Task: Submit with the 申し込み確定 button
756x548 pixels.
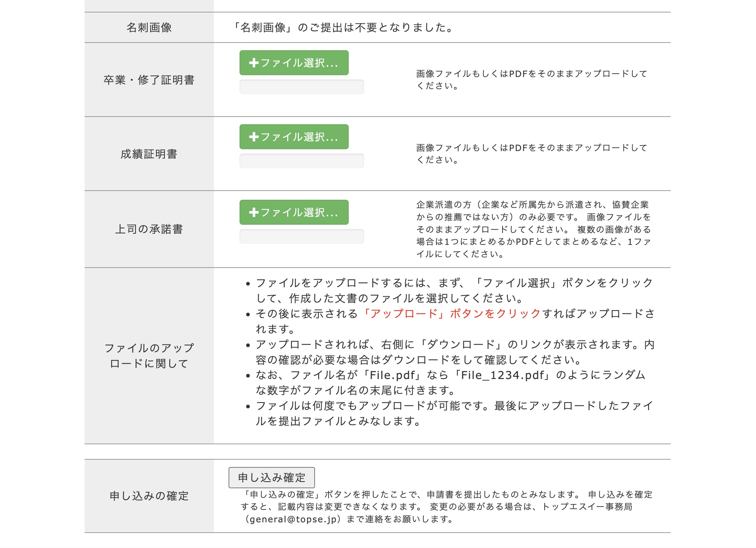Action: pyautogui.click(x=271, y=478)
